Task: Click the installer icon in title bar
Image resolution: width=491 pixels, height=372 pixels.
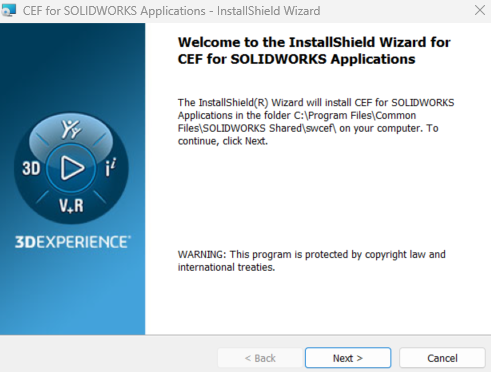Action: coord(9,10)
